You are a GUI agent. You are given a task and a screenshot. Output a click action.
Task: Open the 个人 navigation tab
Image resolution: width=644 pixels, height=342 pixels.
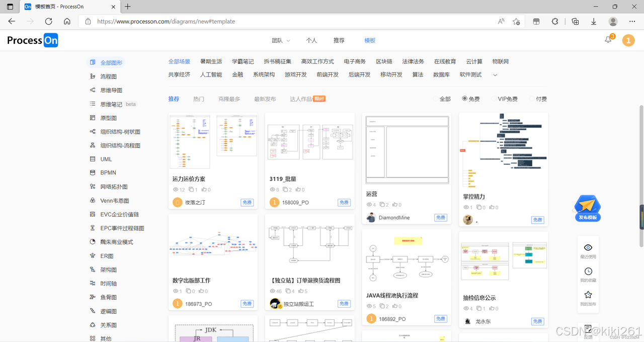(x=311, y=40)
